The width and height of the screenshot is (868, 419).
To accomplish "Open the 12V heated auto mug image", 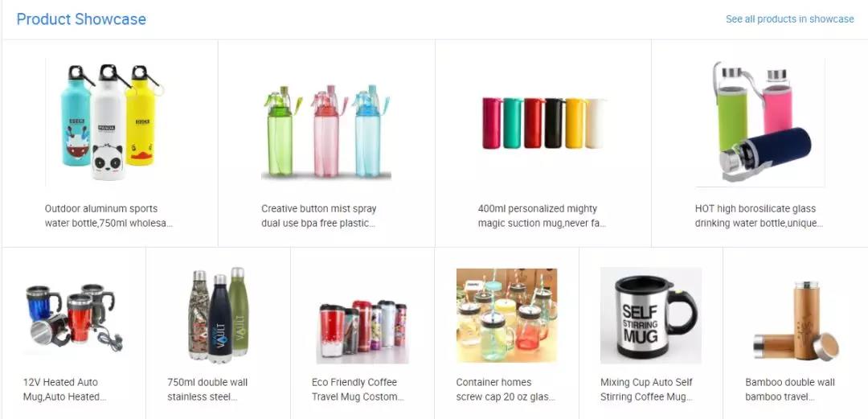I will pyautogui.click(x=74, y=316).
